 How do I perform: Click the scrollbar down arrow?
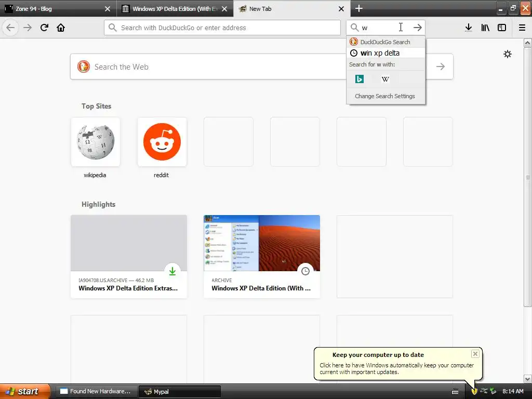527,379
